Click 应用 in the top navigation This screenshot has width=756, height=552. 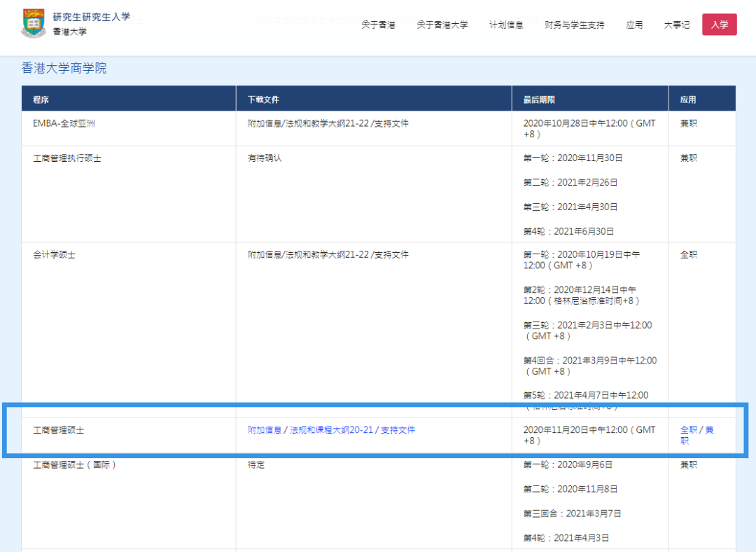click(634, 25)
